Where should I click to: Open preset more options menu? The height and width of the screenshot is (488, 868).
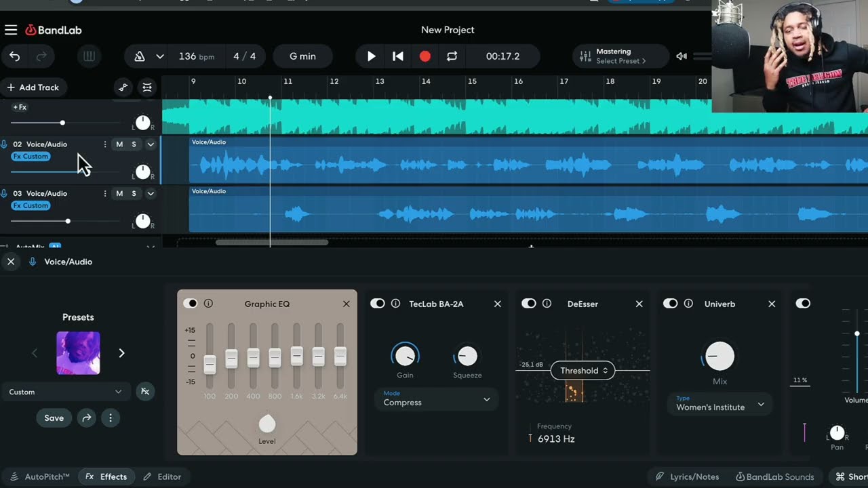click(x=111, y=418)
